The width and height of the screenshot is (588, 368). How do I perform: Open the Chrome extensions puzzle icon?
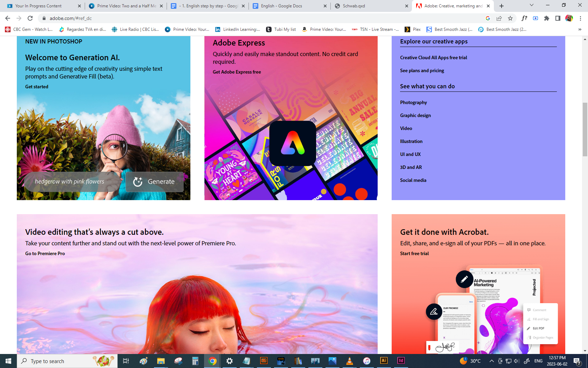[547, 18]
